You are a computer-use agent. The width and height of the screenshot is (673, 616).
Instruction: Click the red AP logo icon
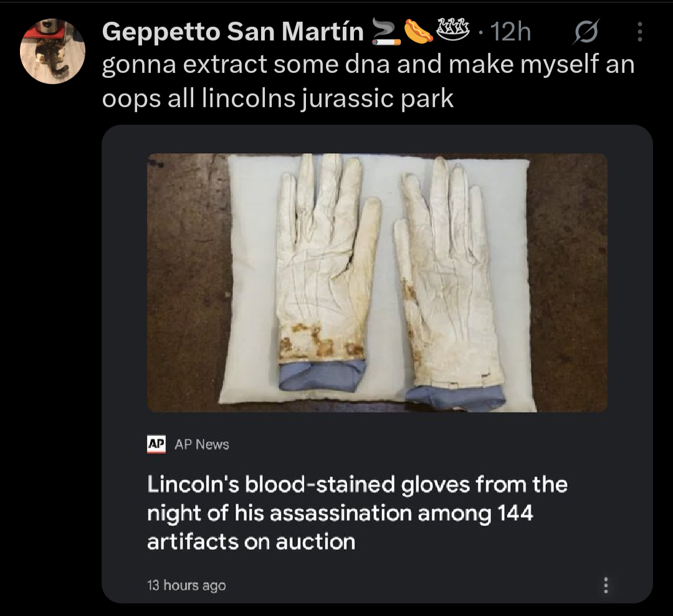156,445
